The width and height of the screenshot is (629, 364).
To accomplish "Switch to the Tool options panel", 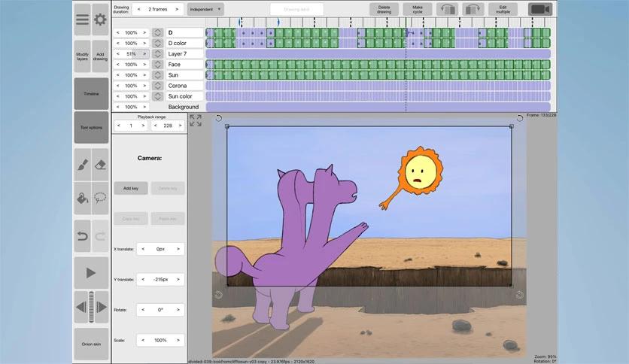I will pyautogui.click(x=91, y=128).
